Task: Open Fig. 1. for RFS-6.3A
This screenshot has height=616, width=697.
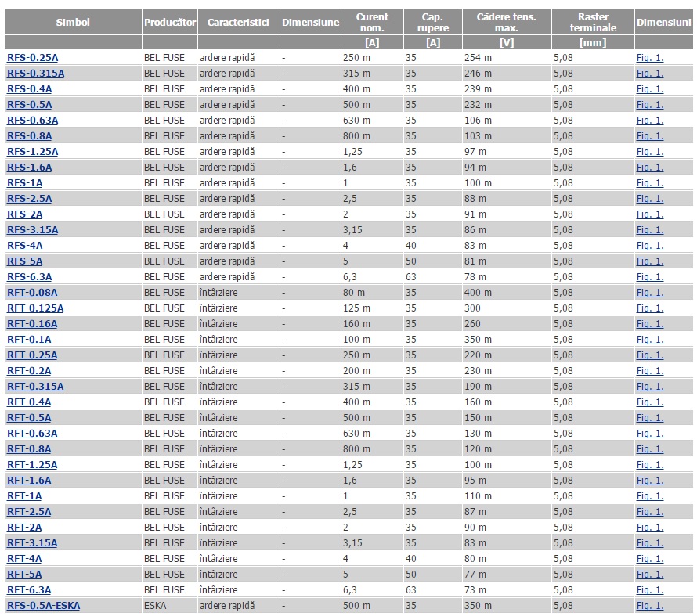Action: [650, 276]
